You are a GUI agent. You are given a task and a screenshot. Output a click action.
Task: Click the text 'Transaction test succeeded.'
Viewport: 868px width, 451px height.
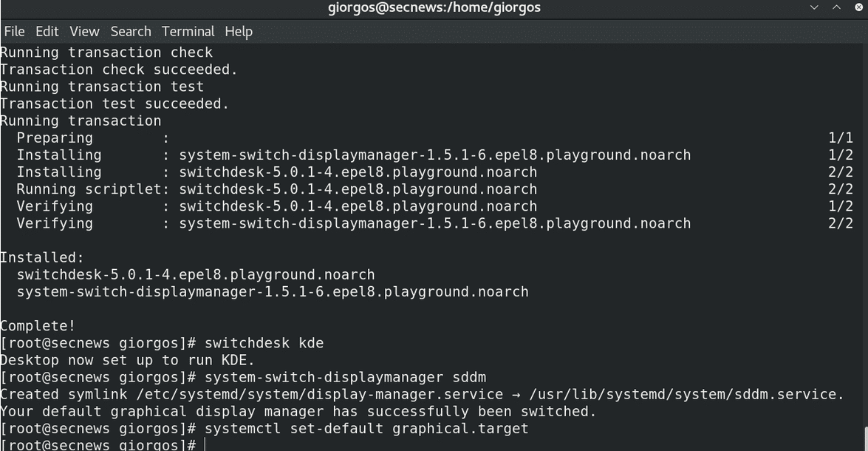115,104
